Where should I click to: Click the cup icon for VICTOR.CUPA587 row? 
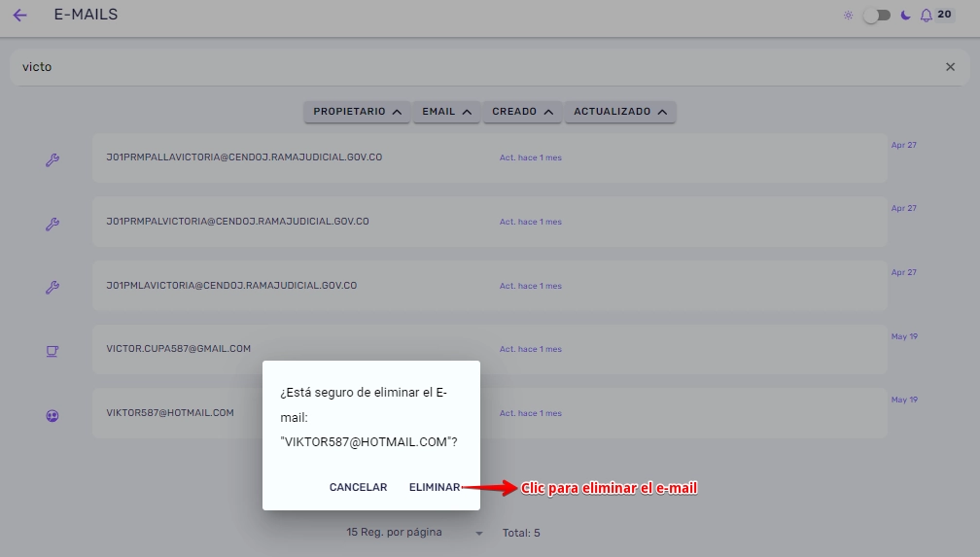52,351
